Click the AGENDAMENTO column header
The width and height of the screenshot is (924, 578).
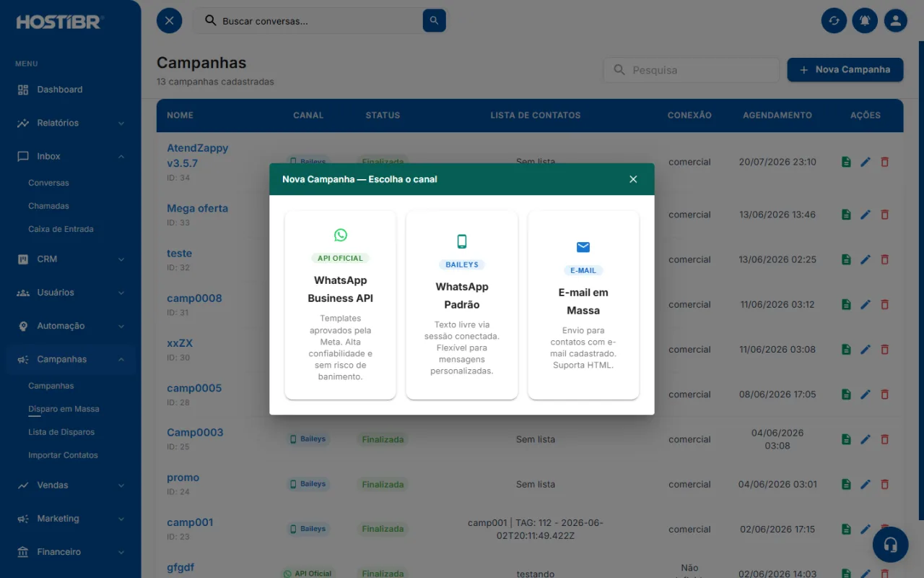point(777,115)
